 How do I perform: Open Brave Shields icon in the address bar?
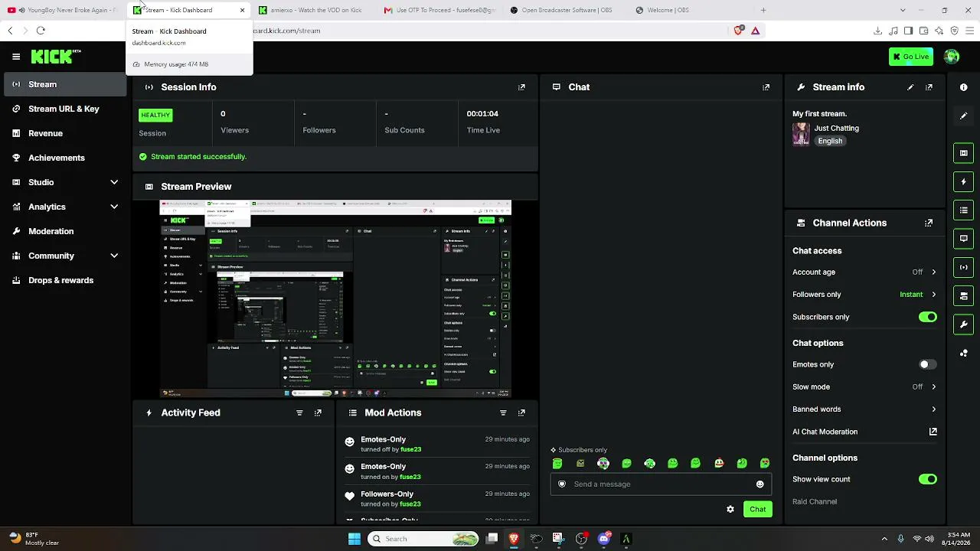739,31
